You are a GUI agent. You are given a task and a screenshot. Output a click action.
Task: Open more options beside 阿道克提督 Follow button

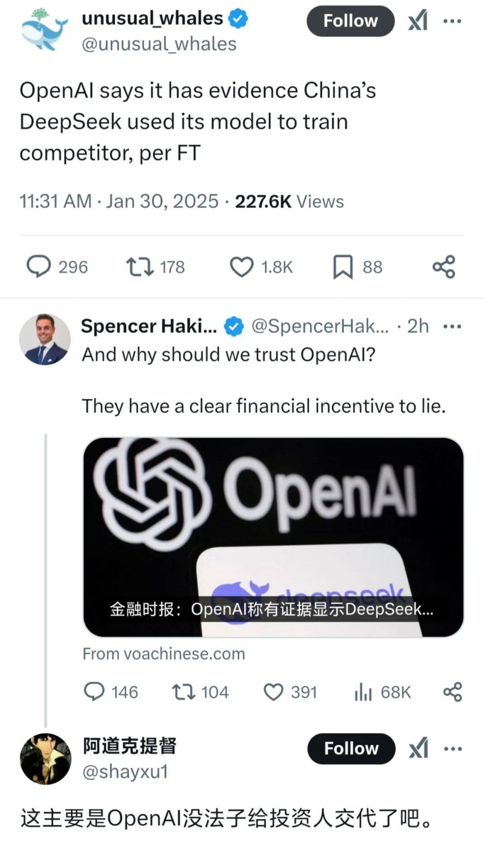(453, 748)
